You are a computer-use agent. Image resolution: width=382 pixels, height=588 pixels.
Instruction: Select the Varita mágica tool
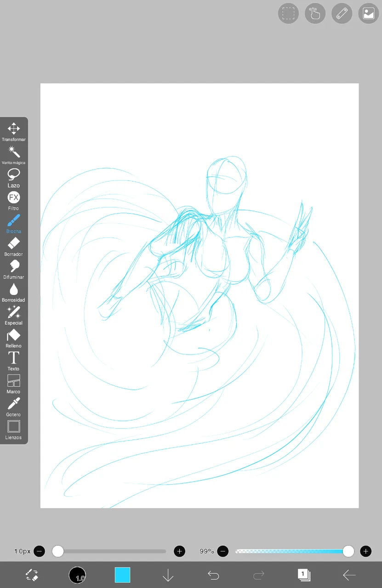point(14,155)
